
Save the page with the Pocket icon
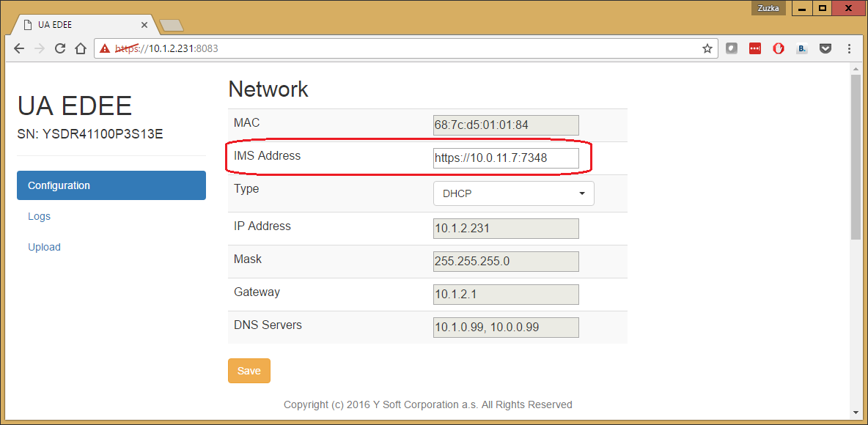pyautogui.click(x=825, y=48)
